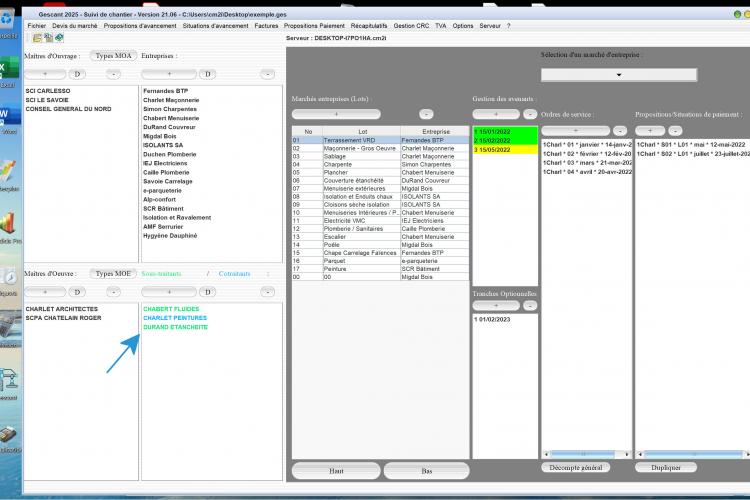Image resolution: width=750 pixels, height=500 pixels.
Task: Click the plus button under Gestion des avenants
Action: click(496, 114)
